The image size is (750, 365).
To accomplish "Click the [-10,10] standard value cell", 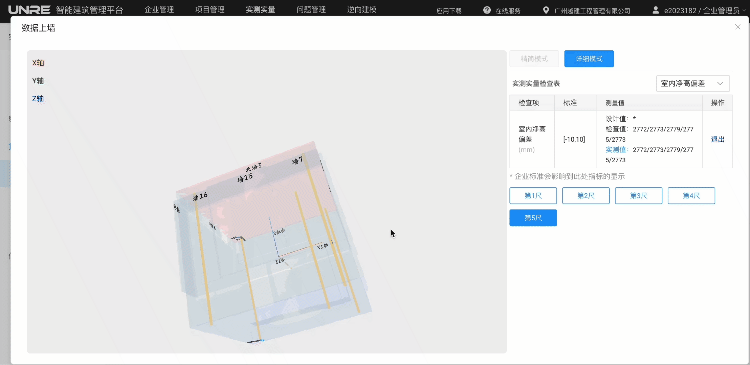I will 574,139.
